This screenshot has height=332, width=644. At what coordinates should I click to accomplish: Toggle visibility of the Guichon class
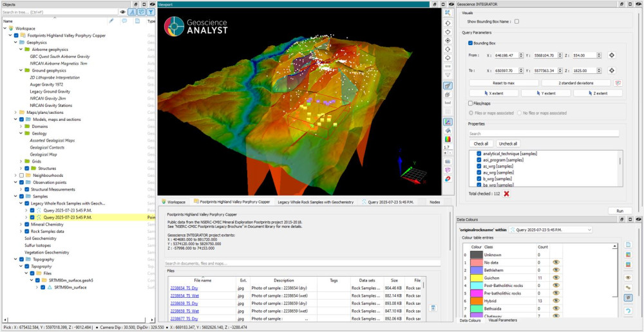(x=555, y=277)
